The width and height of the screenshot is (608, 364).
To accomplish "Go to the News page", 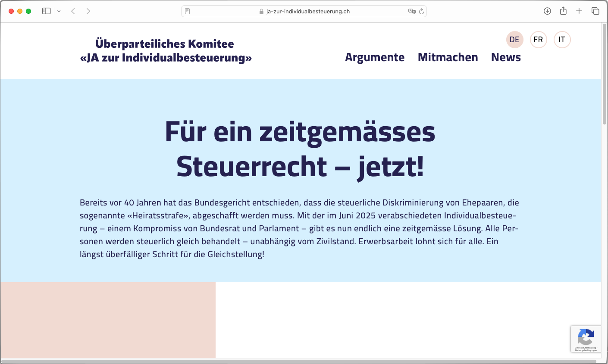I will [x=506, y=57].
